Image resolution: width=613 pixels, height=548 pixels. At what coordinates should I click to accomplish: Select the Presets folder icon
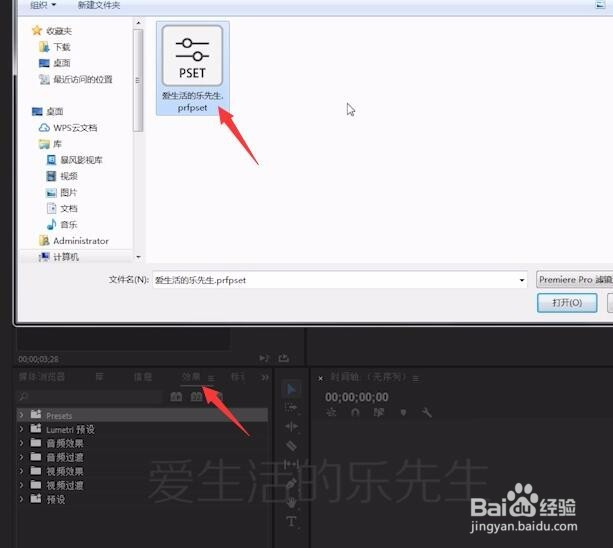pos(36,414)
